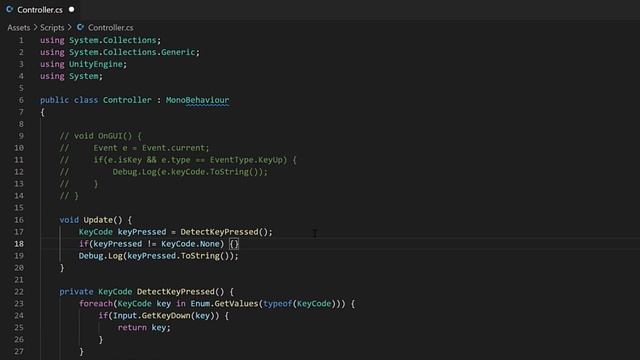Click between the braces on line 18
Image resolution: width=640 pixels, height=360 pixels.
(234, 244)
